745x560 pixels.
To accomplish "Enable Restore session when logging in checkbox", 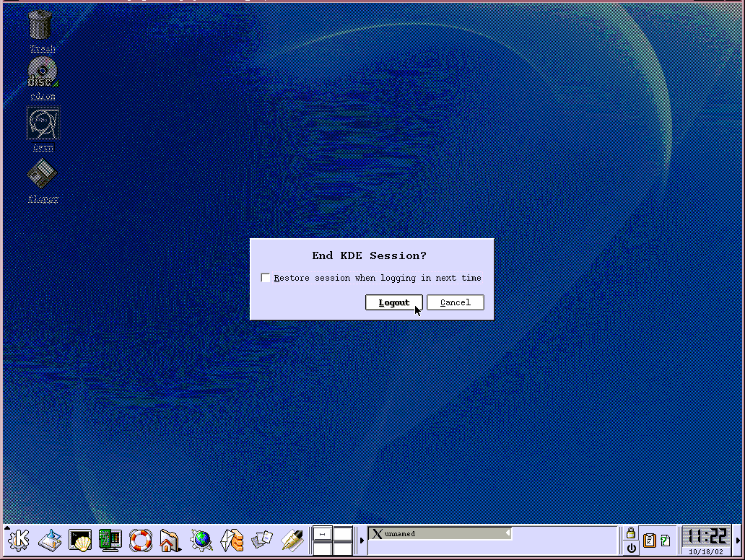I will [266, 278].
